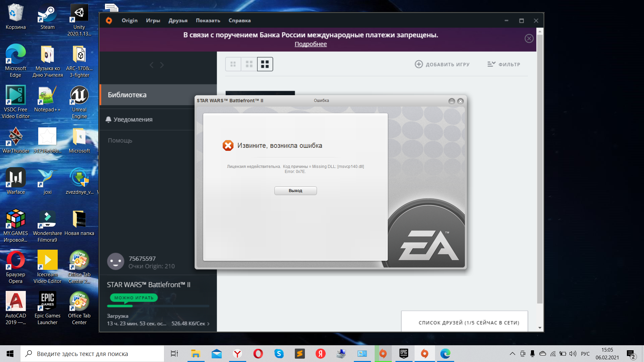Expand download details chevron next to speed
This screenshot has width=644, height=362.
tap(208, 324)
